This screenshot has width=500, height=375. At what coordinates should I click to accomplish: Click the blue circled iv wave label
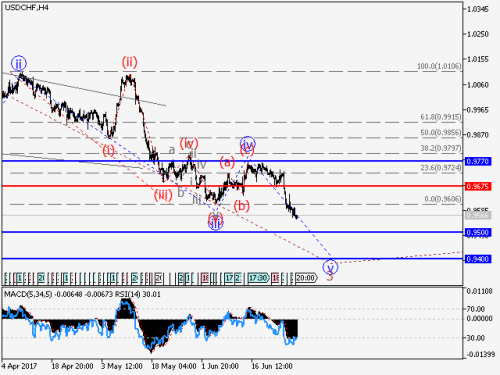(x=247, y=144)
